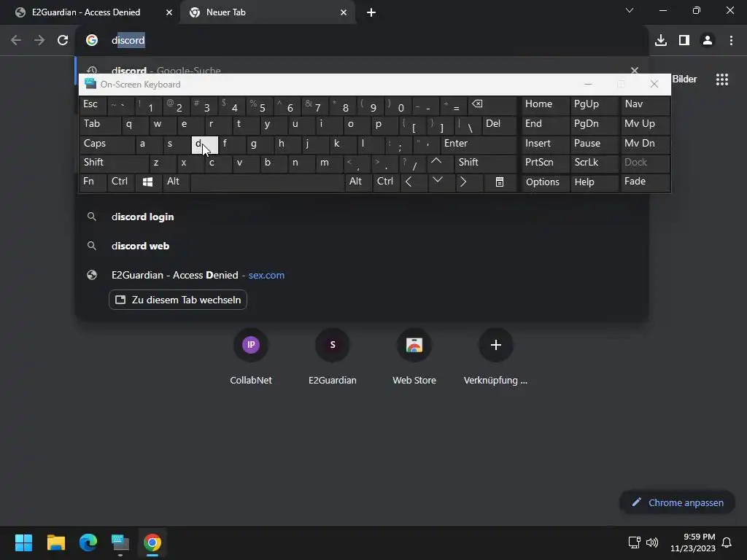Viewport: 747px width, 560px height.
Task: Click Insert key on On-Screen Keyboard
Action: [546, 144]
